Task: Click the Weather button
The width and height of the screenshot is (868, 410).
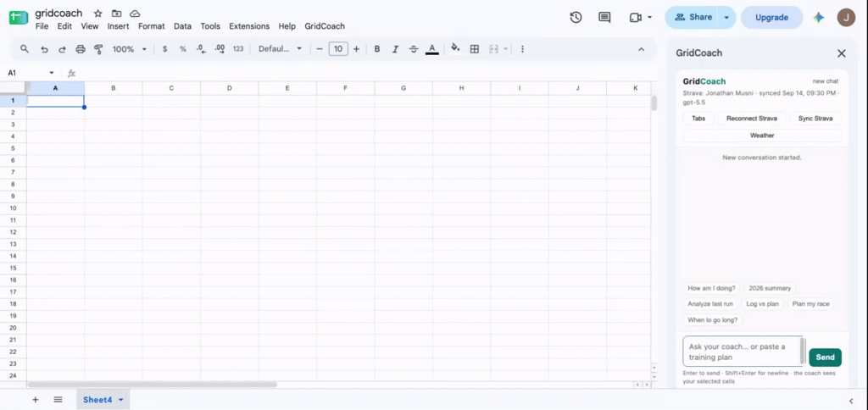Action: [x=762, y=136]
